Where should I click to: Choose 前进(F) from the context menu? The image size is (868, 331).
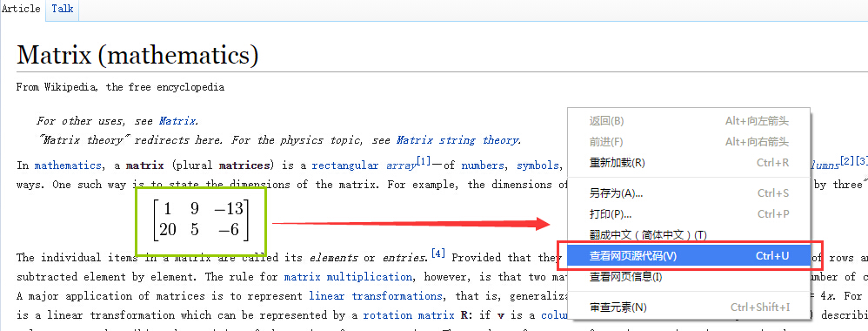[689, 142]
